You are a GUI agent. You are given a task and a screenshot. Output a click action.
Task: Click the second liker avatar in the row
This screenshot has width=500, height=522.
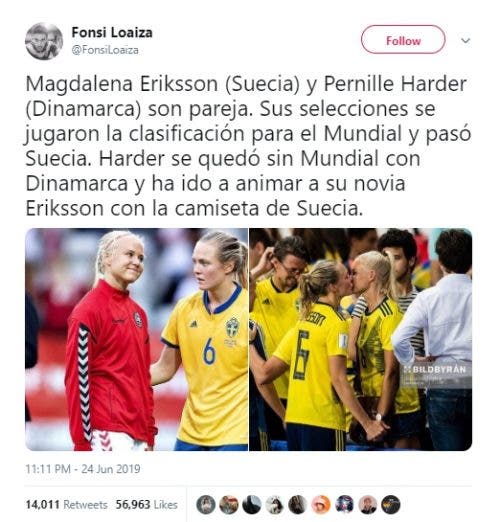click(x=229, y=505)
